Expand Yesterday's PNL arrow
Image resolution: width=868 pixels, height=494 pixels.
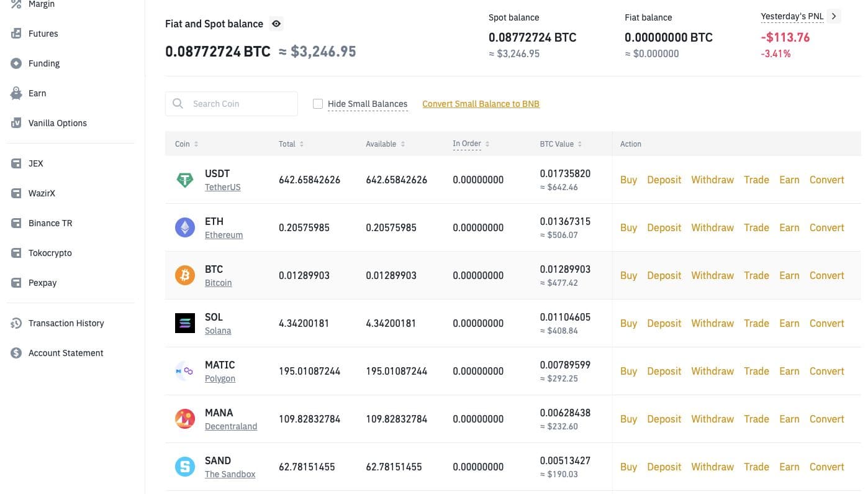point(834,16)
